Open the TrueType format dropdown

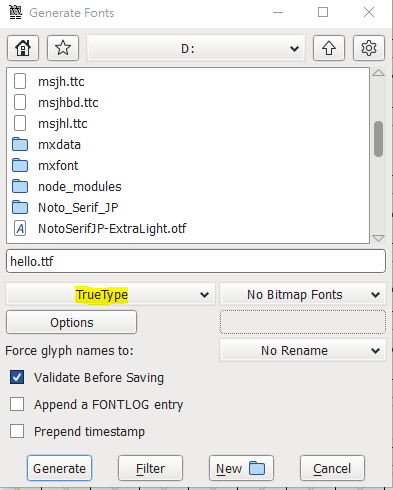click(110, 294)
